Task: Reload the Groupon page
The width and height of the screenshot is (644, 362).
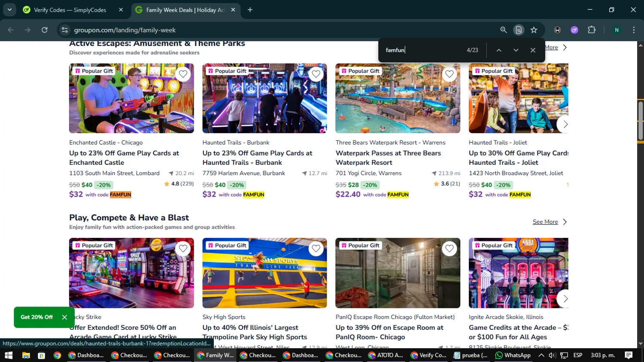Action: 45,30
